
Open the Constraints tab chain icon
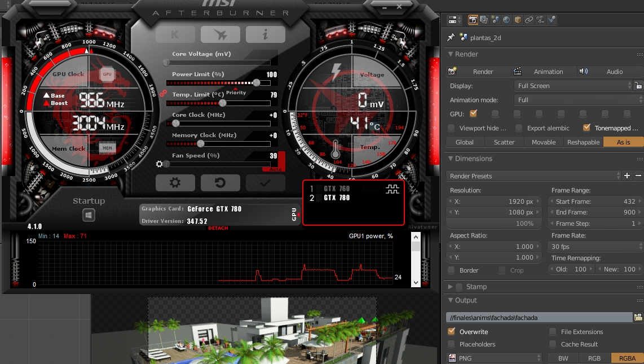(529, 19)
